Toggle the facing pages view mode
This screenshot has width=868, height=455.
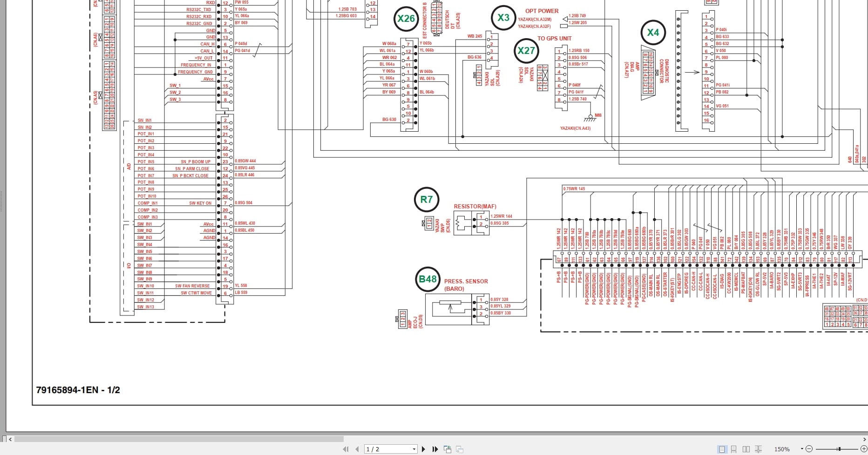pyautogui.click(x=746, y=449)
